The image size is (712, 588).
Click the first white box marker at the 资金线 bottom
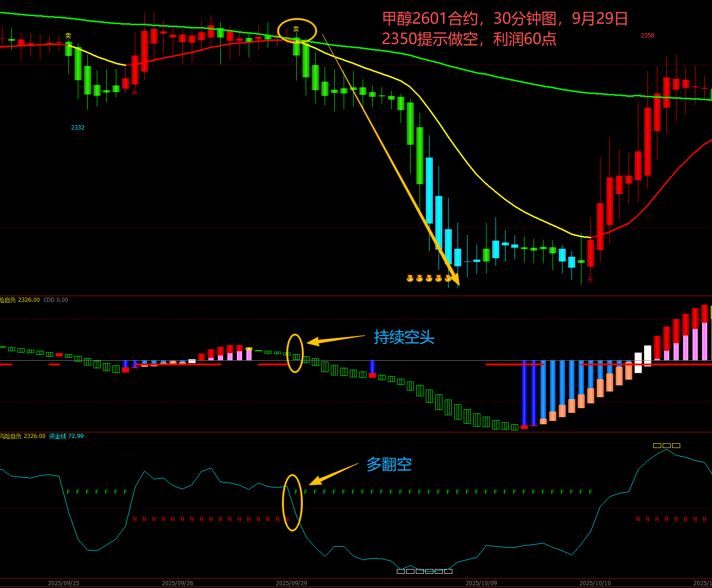401,571
